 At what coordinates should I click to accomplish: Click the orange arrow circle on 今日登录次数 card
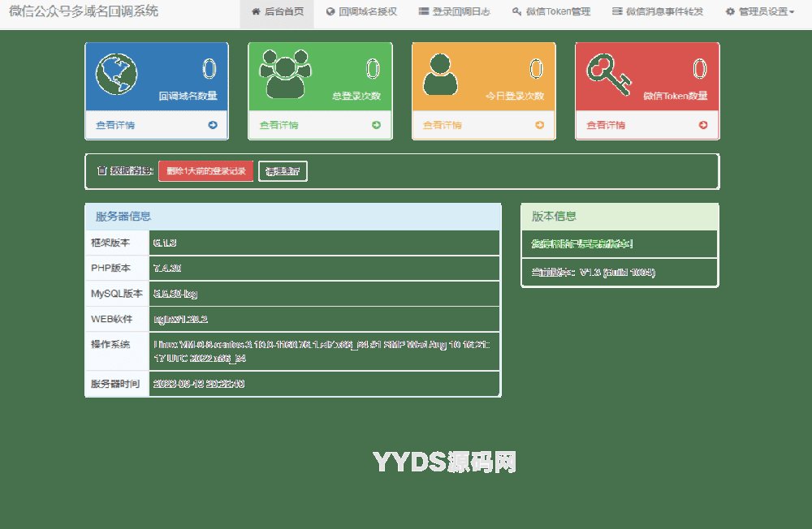(x=540, y=125)
